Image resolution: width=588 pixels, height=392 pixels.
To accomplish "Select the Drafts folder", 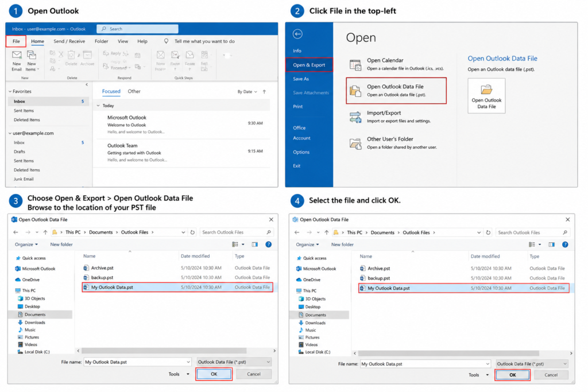I will pyautogui.click(x=20, y=152).
